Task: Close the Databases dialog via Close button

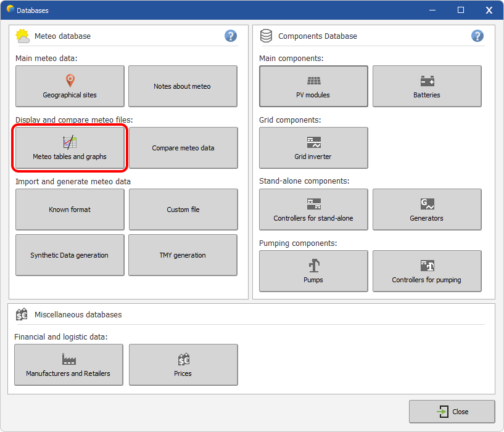Action: click(452, 412)
